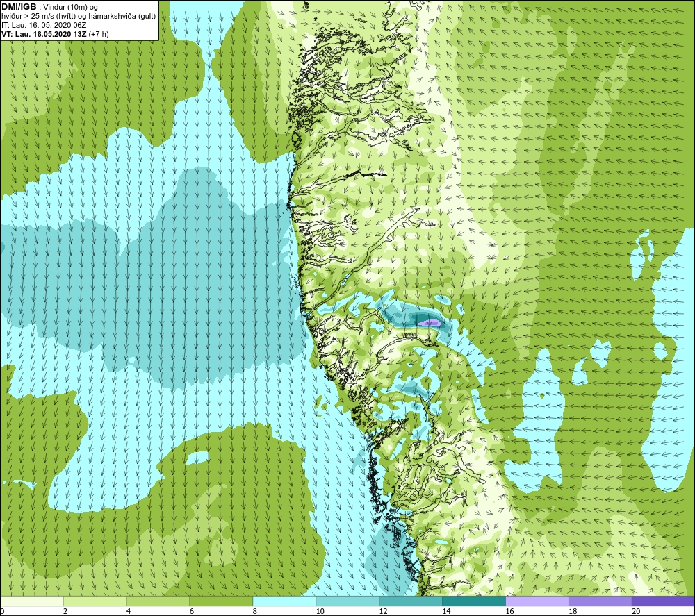
Task: Click the '(+7 h)' forecast offset text
Action: point(99,34)
